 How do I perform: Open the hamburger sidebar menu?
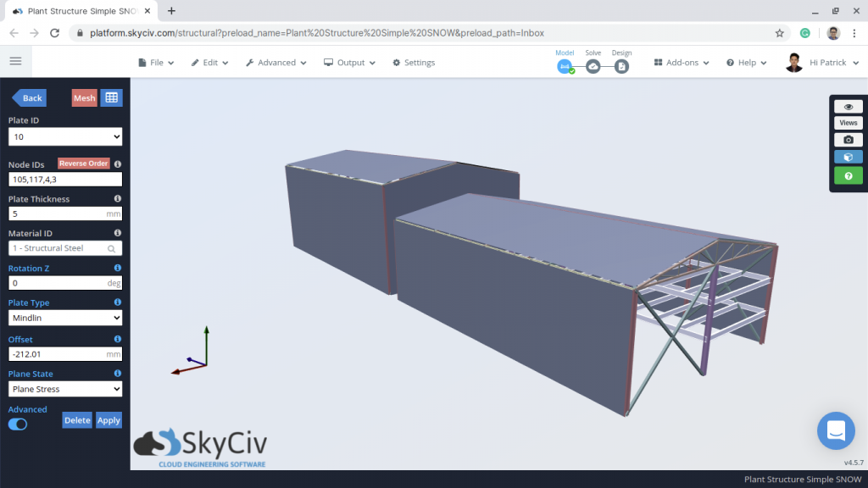tap(15, 61)
